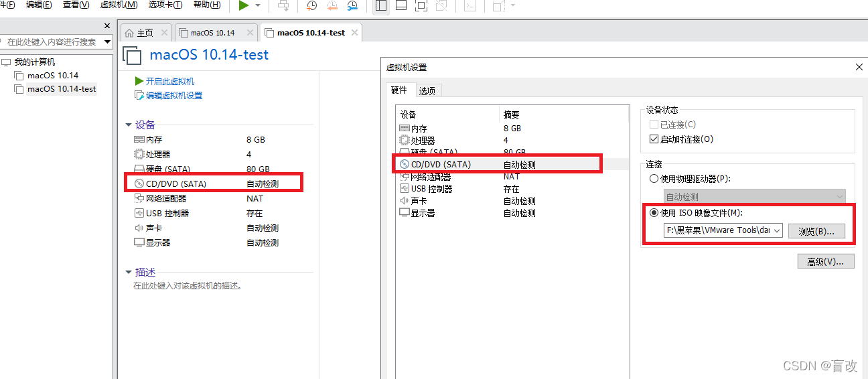The image size is (868, 379).
Task: Open the stretch display dropdown arrow
Action: 513,5
